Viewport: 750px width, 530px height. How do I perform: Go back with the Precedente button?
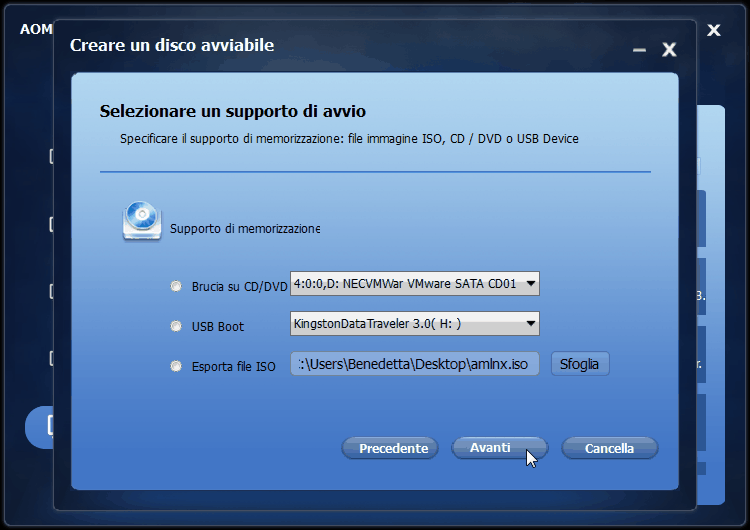[x=390, y=448]
